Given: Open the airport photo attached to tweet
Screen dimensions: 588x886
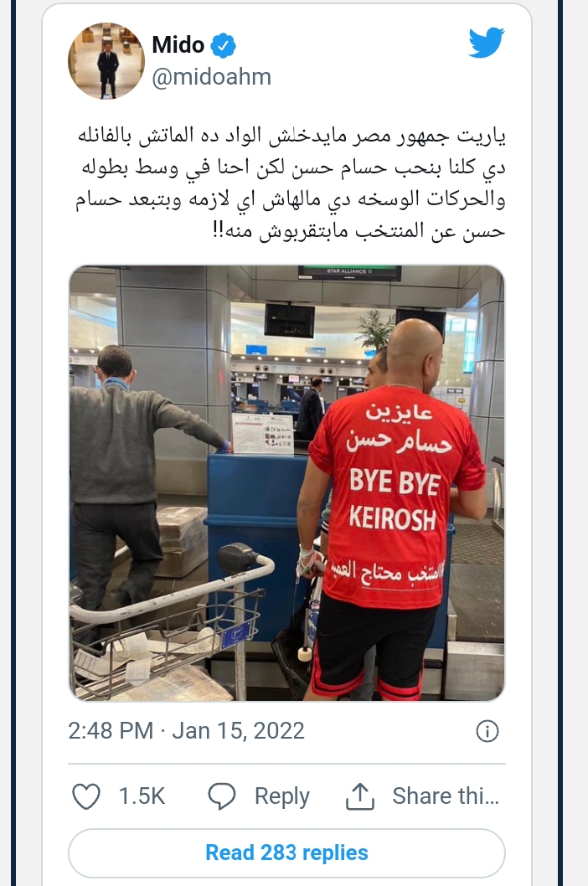Looking at the screenshot, I should coord(286,483).
